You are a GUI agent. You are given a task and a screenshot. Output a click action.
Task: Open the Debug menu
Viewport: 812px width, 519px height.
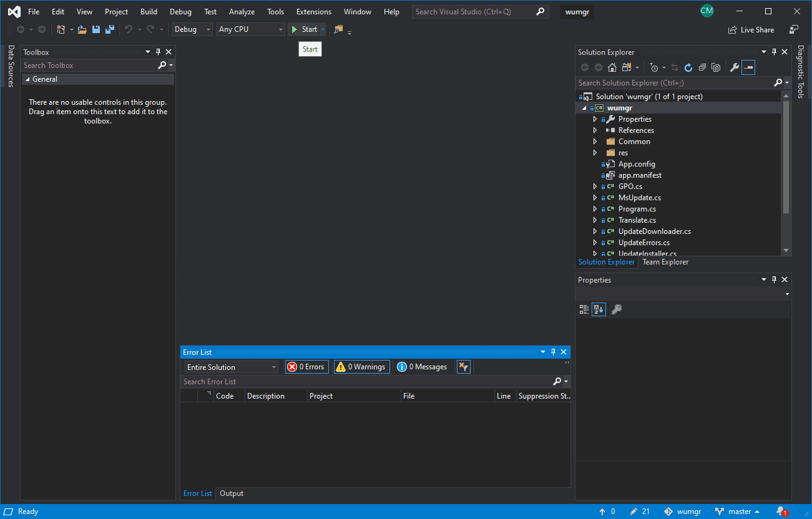coord(180,11)
